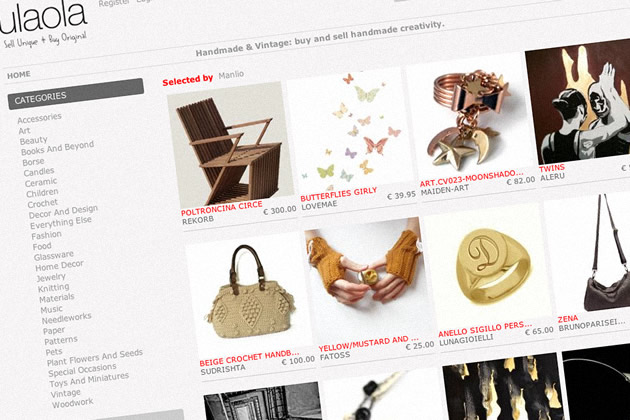Select the gold signet ring image
This screenshot has width=630, height=420.
[x=488, y=268]
